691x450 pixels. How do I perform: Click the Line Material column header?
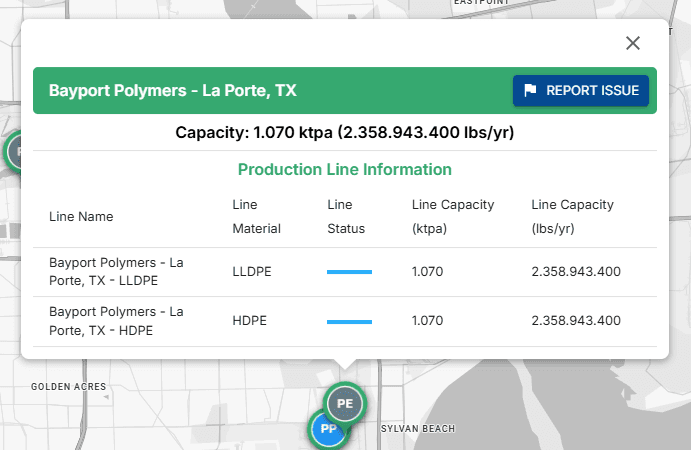click(x=256, y=216)
